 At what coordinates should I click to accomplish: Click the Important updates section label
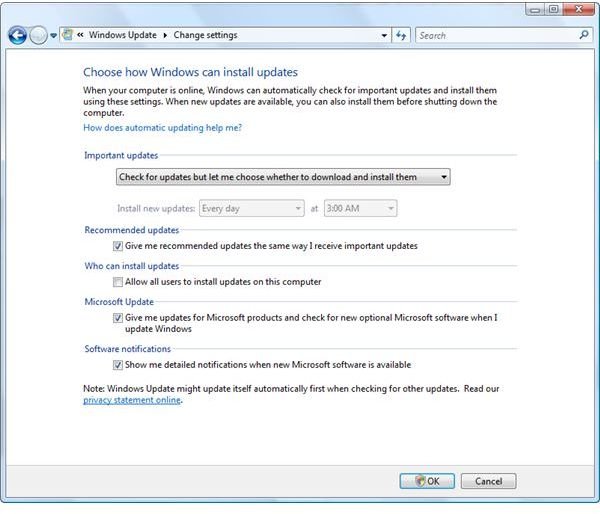coord(121,155)
